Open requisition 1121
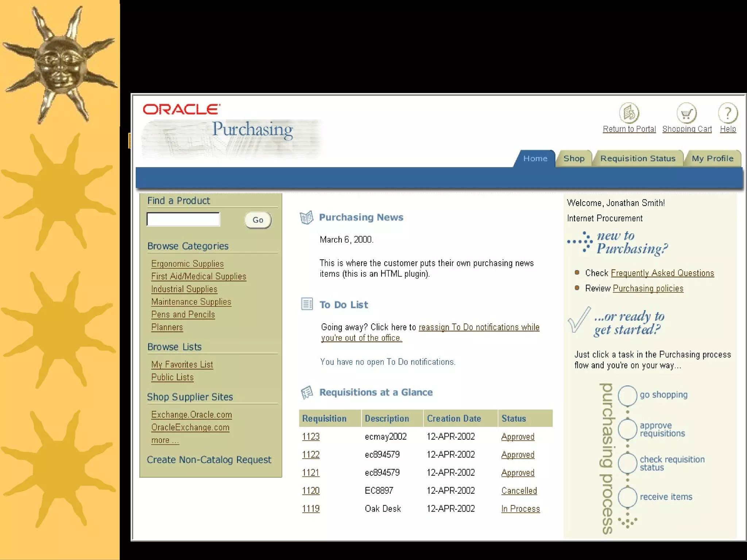The height and width of the screenshot is (560, 747). [x=311, y=472]
